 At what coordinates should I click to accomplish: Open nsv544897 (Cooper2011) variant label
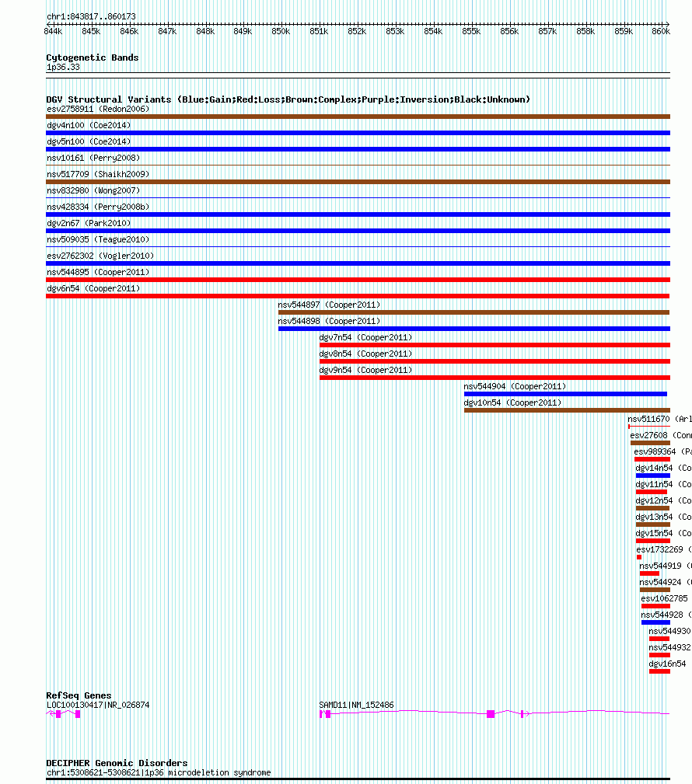point(329,305)
